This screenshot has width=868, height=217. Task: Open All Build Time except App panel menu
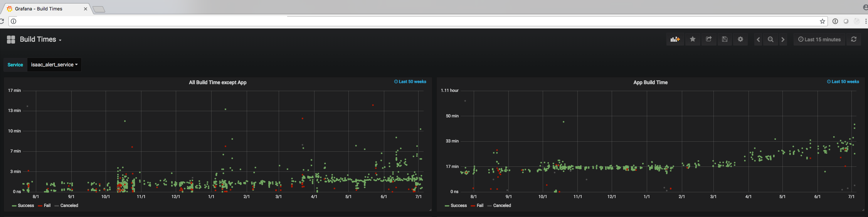(217, 83)
